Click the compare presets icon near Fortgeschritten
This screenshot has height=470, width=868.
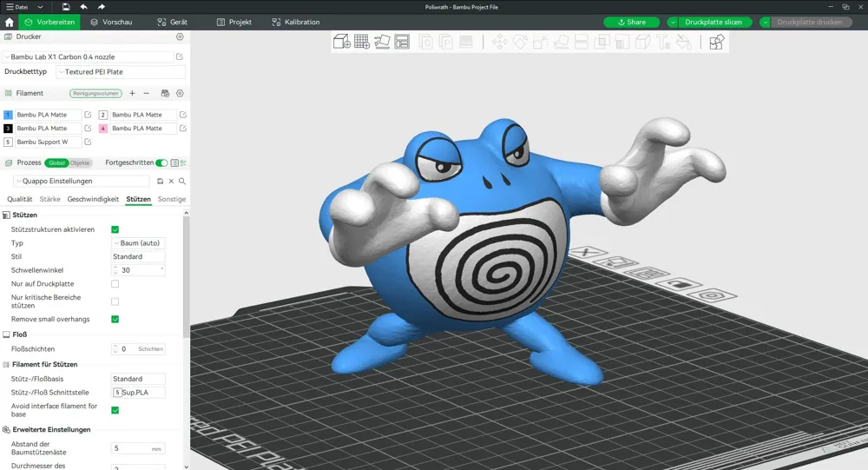(x=183, y=163)
